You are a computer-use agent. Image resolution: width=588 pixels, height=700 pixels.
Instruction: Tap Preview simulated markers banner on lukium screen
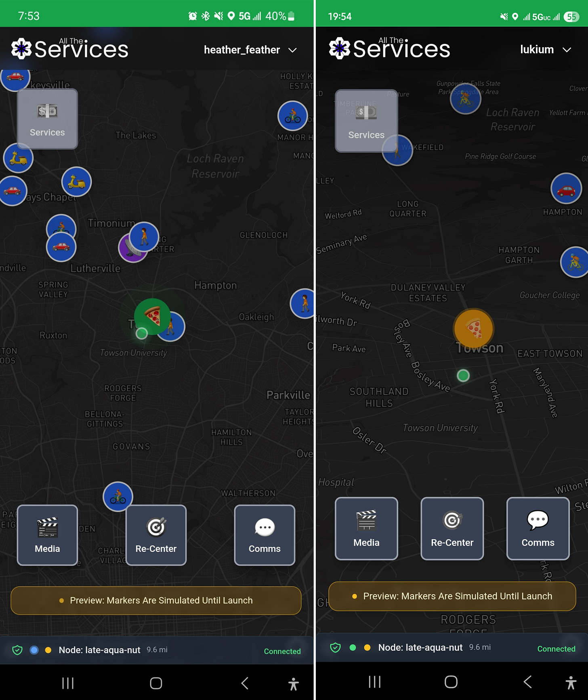(452, 596)
